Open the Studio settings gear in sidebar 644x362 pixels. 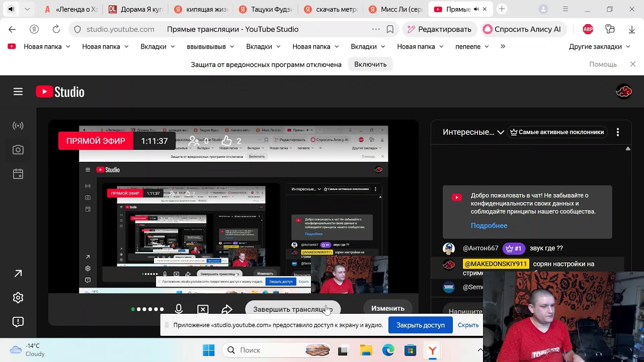coord(18,298)
